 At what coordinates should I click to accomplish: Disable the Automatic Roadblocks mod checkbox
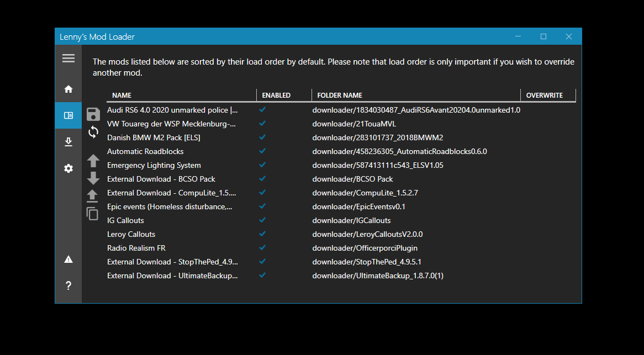(x=262, y=151)
